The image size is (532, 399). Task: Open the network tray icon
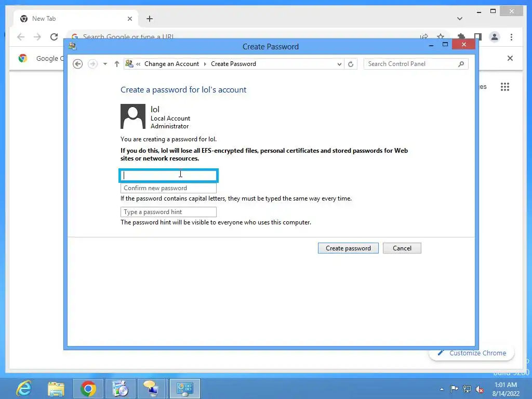(467, 389)
